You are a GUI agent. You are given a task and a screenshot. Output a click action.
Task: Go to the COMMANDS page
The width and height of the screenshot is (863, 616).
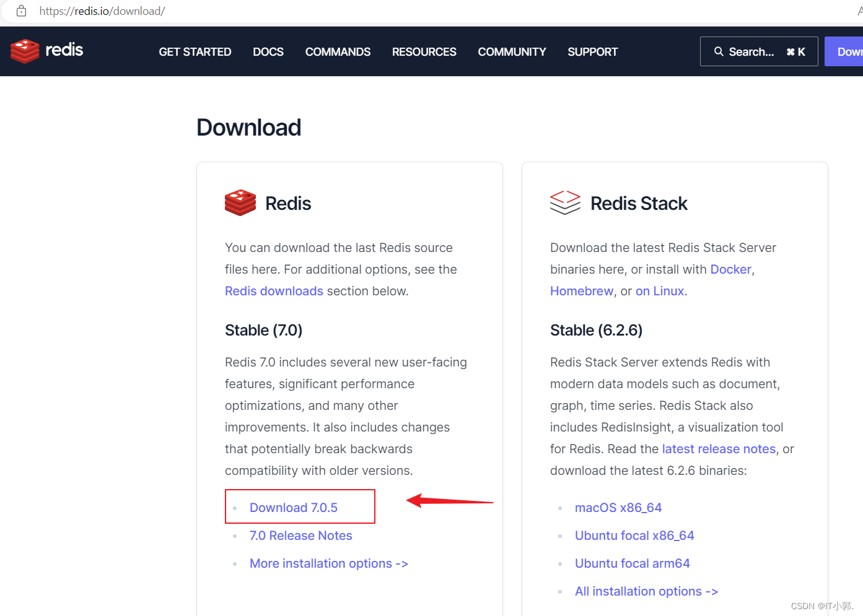(x=338, y=52)
